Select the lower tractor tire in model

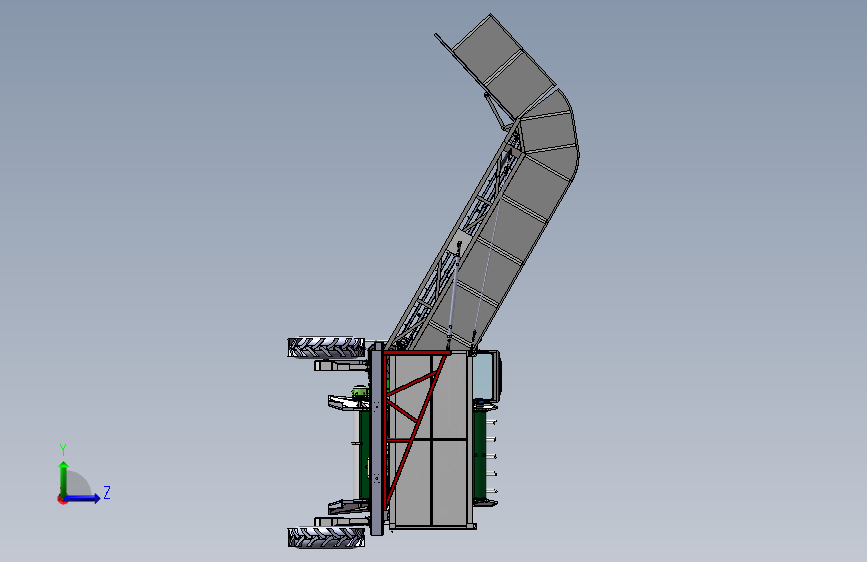point(326,538)
